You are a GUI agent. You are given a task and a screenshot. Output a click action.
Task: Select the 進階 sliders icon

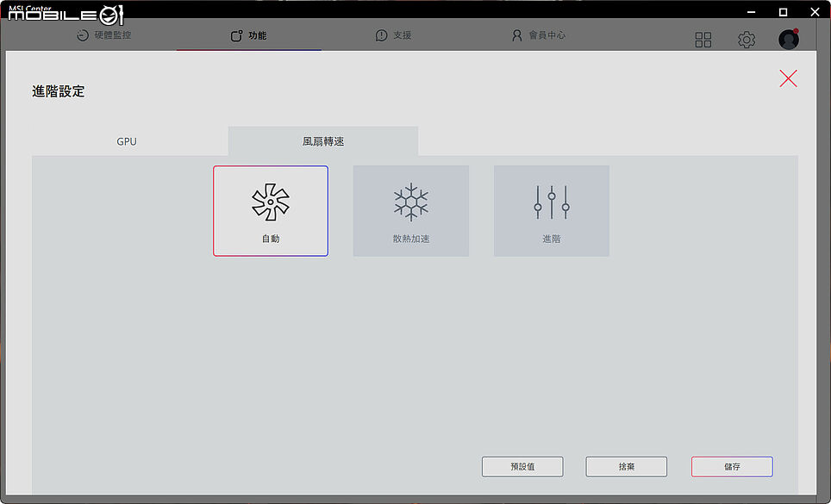coord(552,202)
